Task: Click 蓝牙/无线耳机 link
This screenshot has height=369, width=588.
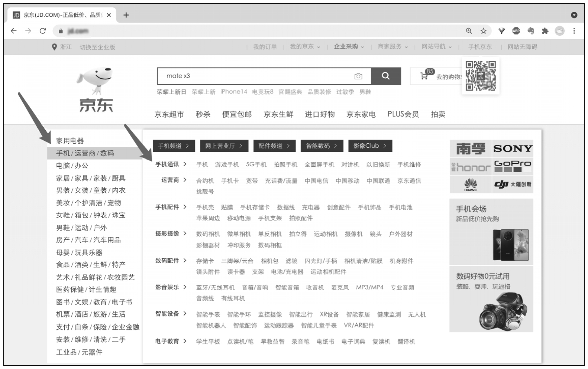Action: pyautogui.click(x=215, y=287)
